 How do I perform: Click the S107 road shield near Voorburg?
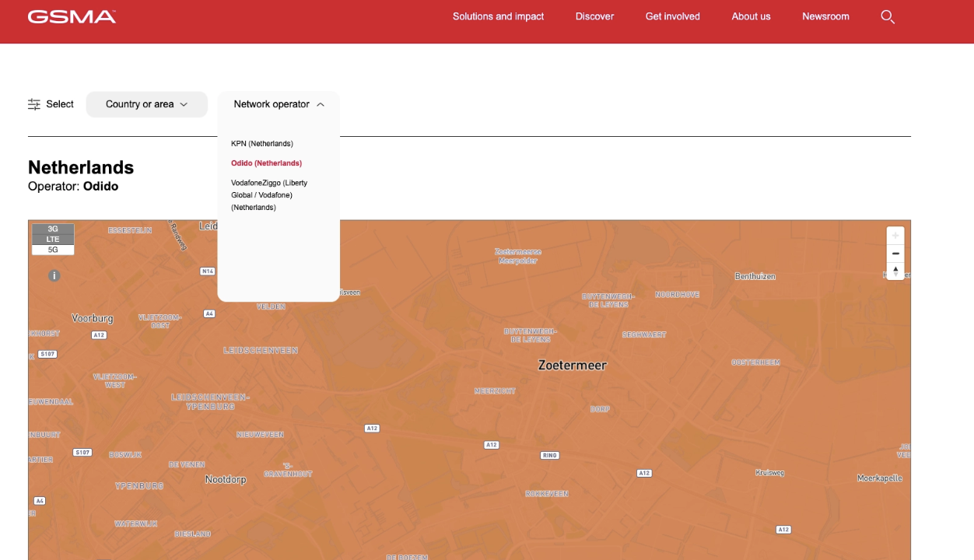47,354
